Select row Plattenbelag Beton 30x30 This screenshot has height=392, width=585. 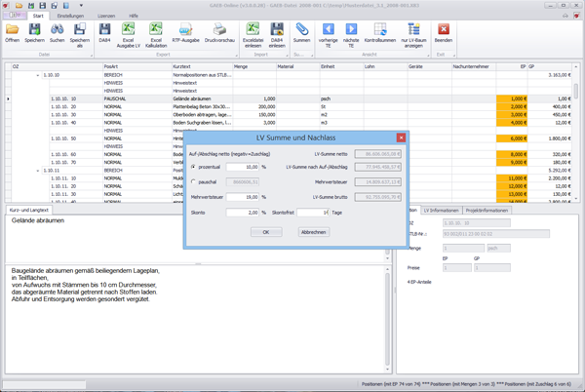coord(291,106)
